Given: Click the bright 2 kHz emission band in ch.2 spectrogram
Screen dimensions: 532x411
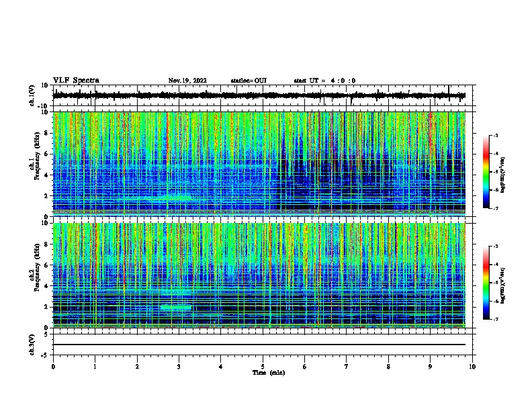Looking at the screenshot, I should tap(176, 308).
